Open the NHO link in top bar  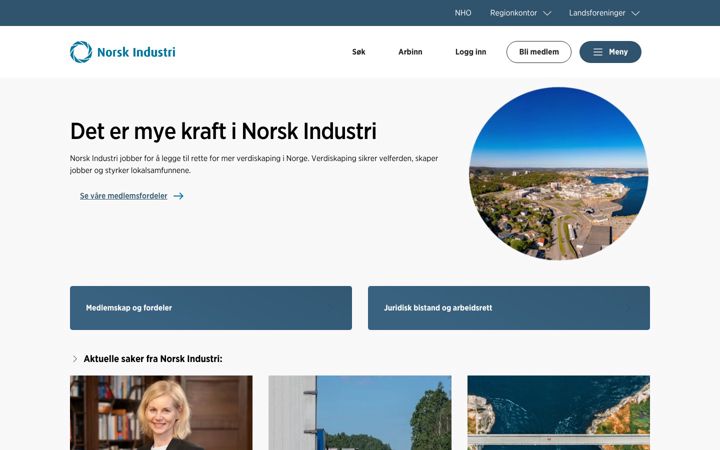coord(463,13)
